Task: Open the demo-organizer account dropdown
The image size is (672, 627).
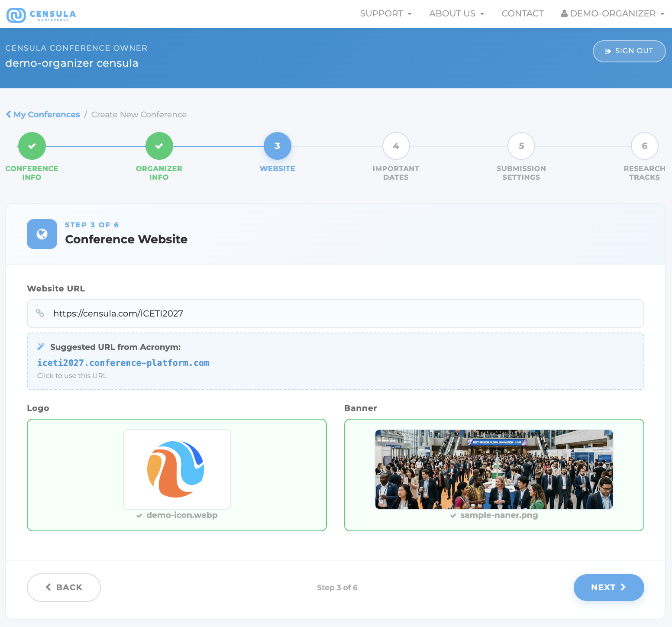Action: click(x=613, y=13)
